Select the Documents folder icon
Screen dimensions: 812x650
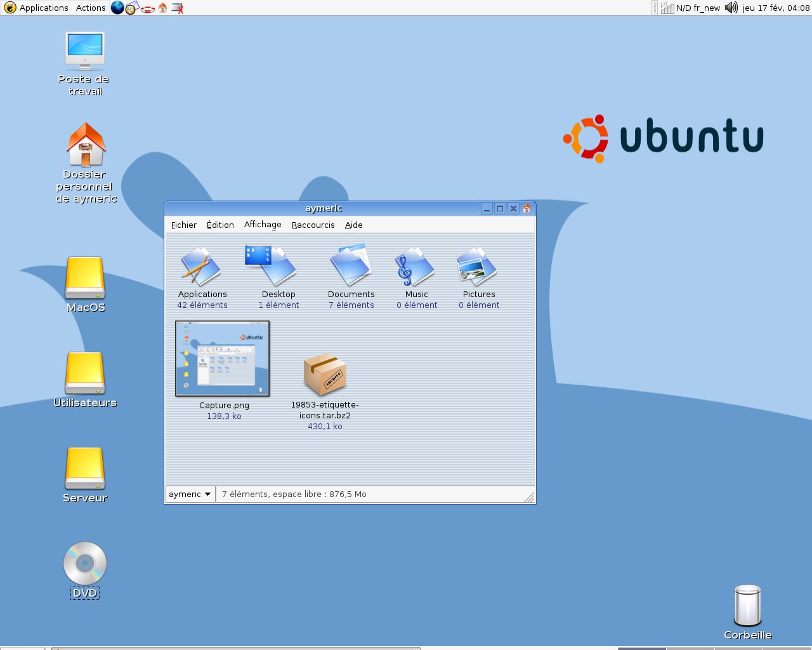[x=351, y=265]
